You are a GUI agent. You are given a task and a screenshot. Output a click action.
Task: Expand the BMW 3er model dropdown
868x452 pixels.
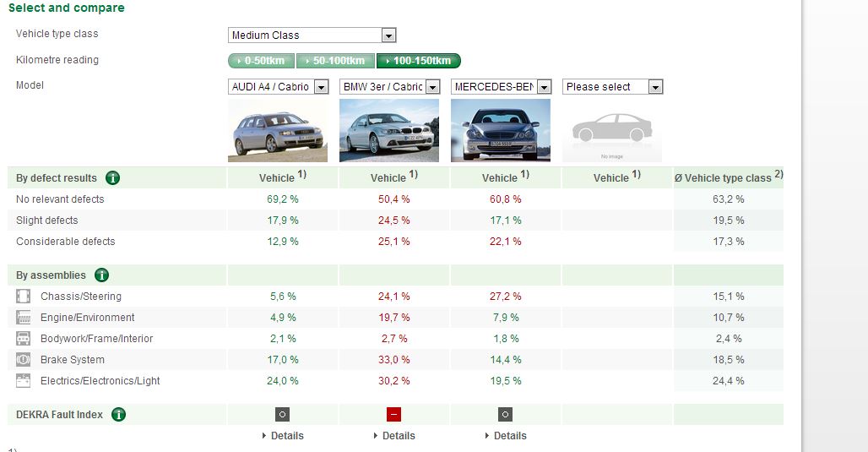(x=390, y=87)
